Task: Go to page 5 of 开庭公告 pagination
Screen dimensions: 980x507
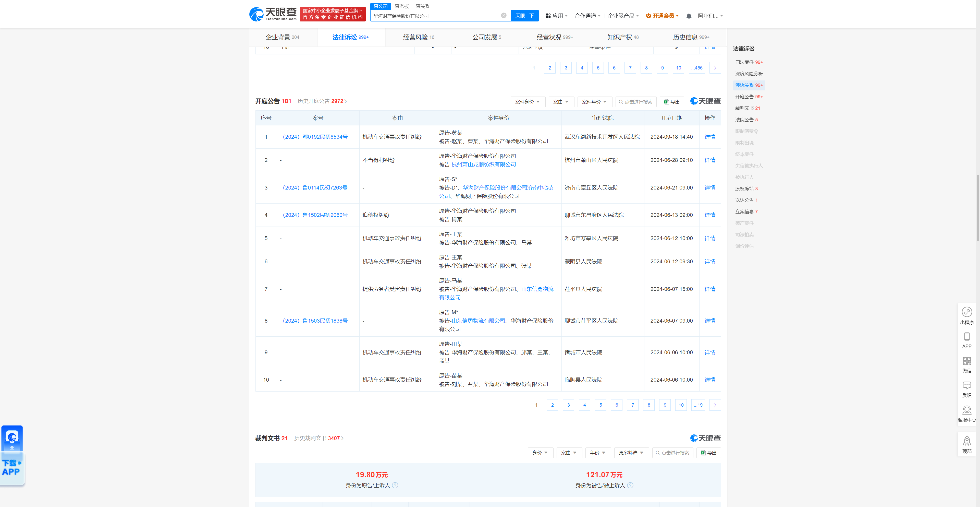Action: point(601,405)
